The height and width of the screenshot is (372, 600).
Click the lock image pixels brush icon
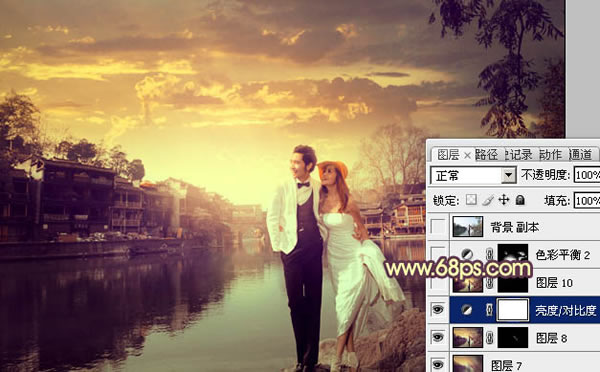coord(487,200)
